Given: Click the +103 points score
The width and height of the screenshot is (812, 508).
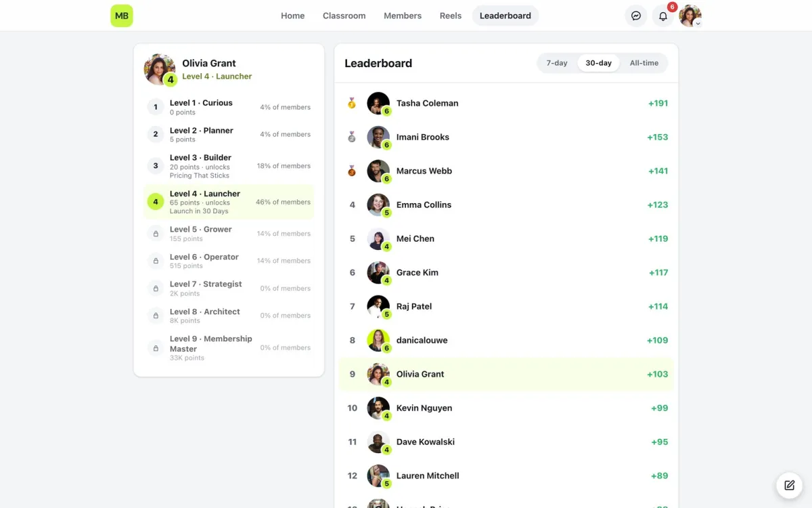Looking at the screenshot, I should point(657,374).
